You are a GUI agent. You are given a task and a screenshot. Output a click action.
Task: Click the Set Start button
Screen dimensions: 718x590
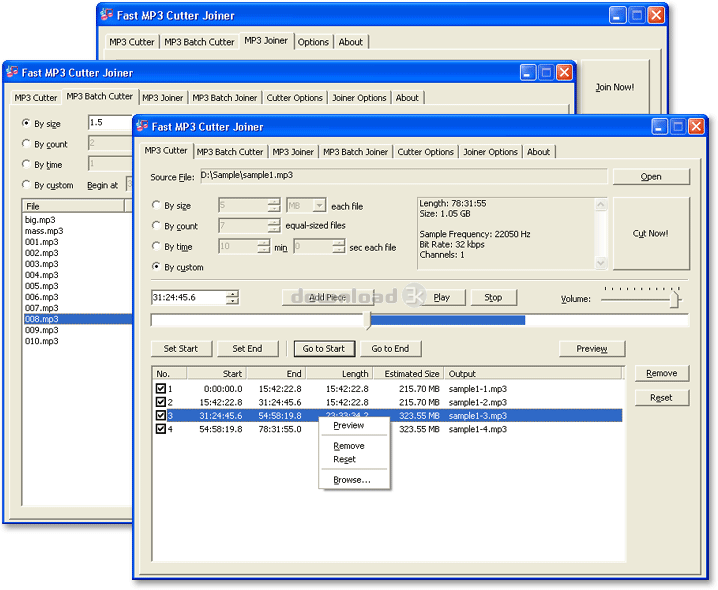181,349
